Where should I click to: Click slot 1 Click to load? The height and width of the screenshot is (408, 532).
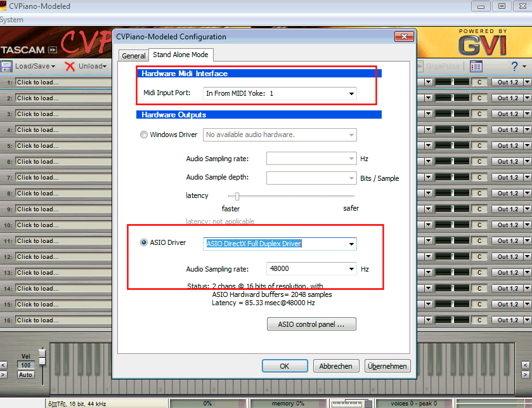(63, 82)
